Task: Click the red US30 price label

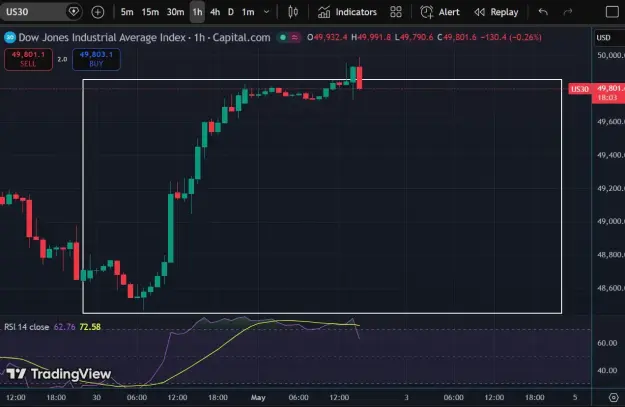Action: (580, 89)
